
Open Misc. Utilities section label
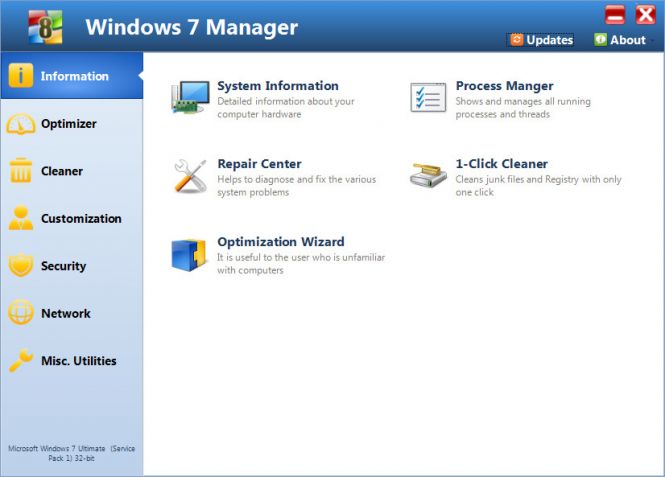[79, 361]
